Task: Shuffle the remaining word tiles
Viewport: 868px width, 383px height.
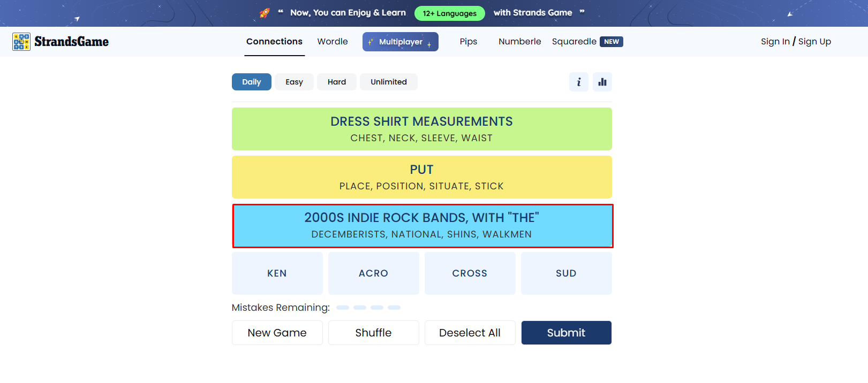Action: point(374,333)
